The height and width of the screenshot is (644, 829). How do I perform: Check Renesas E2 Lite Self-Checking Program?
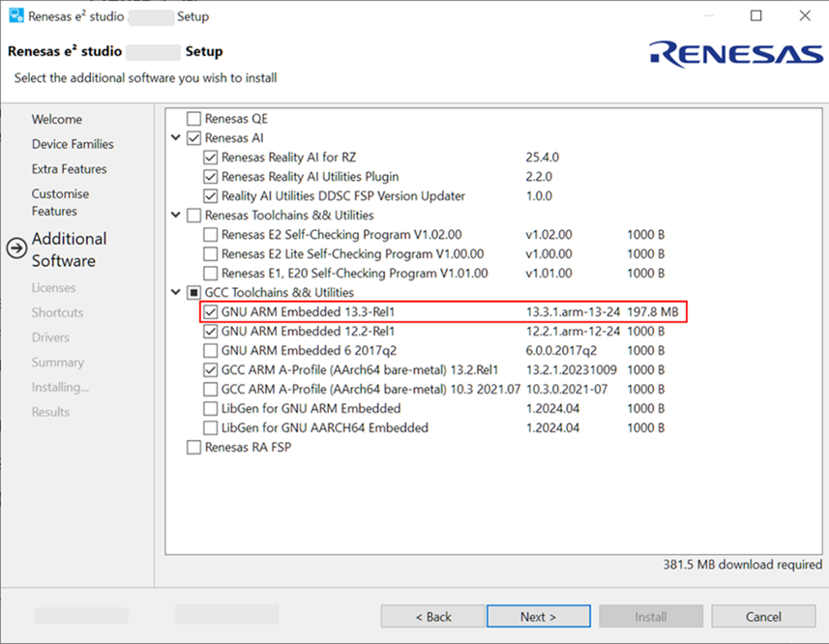pos(211,254)
